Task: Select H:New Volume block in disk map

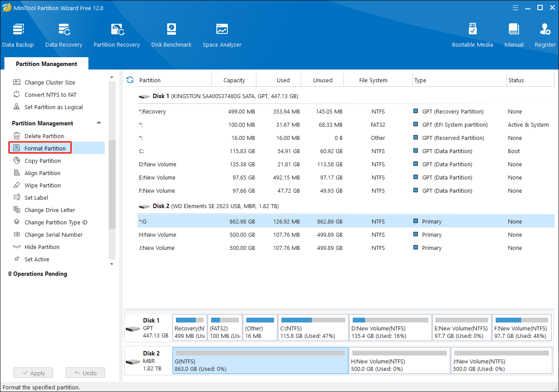Action: click(400, 361)
